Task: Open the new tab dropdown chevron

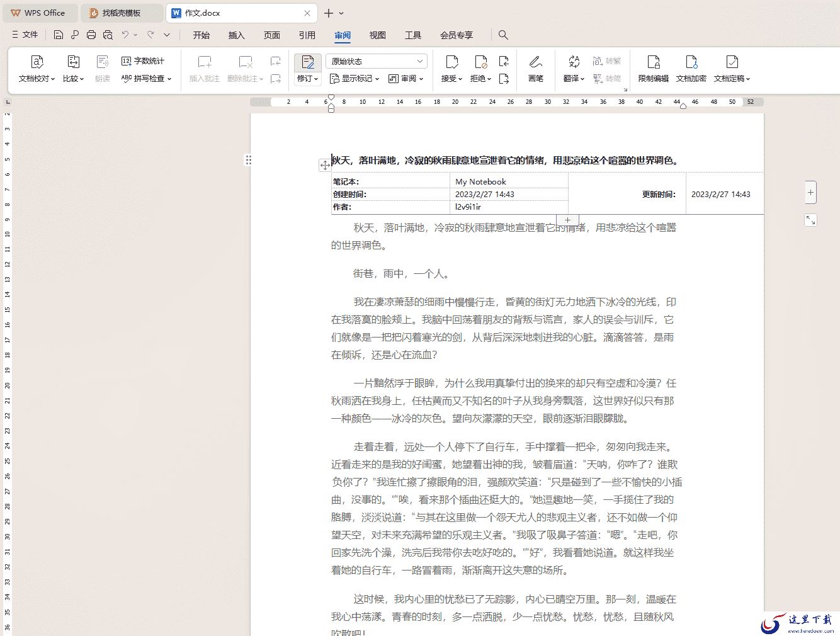Action: (x=341, y=13)
